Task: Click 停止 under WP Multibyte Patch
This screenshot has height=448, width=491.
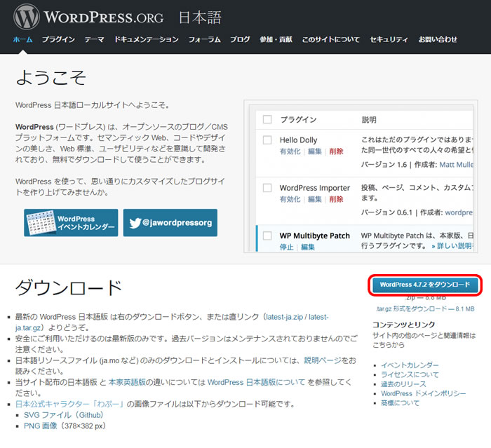Action: [286, 247]
